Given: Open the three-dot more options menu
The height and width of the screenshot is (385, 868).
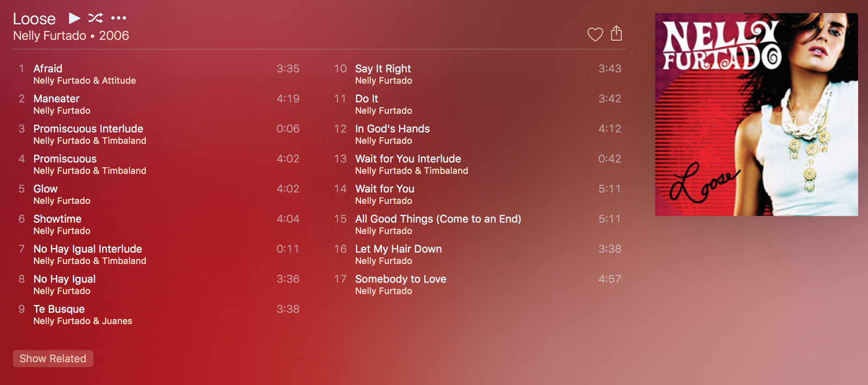Looking at the screenshot, I should click(x=118, y=18).
